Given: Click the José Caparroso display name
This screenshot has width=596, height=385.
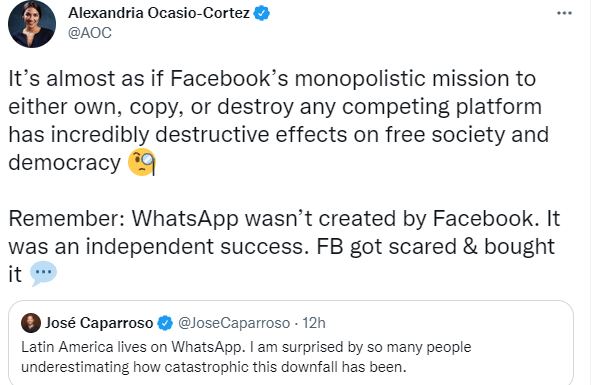Looking at the screenshot, I should (99, 323).
